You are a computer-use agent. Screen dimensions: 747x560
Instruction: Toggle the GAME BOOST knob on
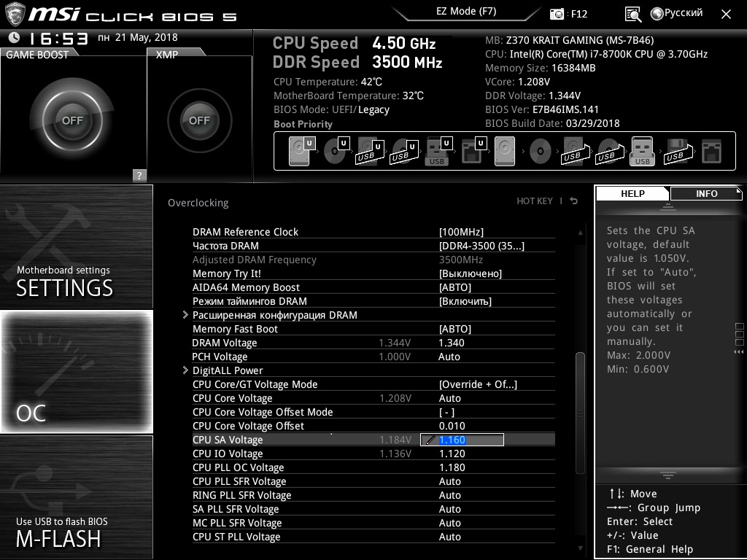click(72, 120)
